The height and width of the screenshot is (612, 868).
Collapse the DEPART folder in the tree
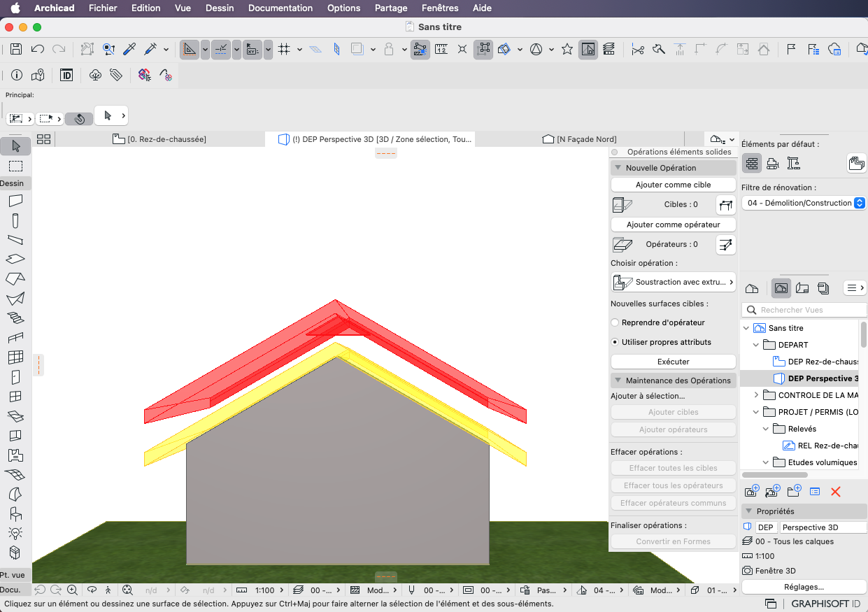tap(756, 345)
